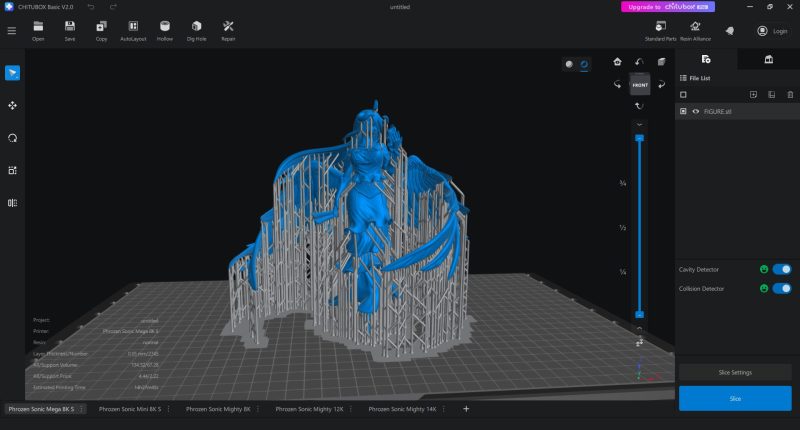Click rotate-up arrow above view cube
Screen dimensions: 800x430
[639, 62]
